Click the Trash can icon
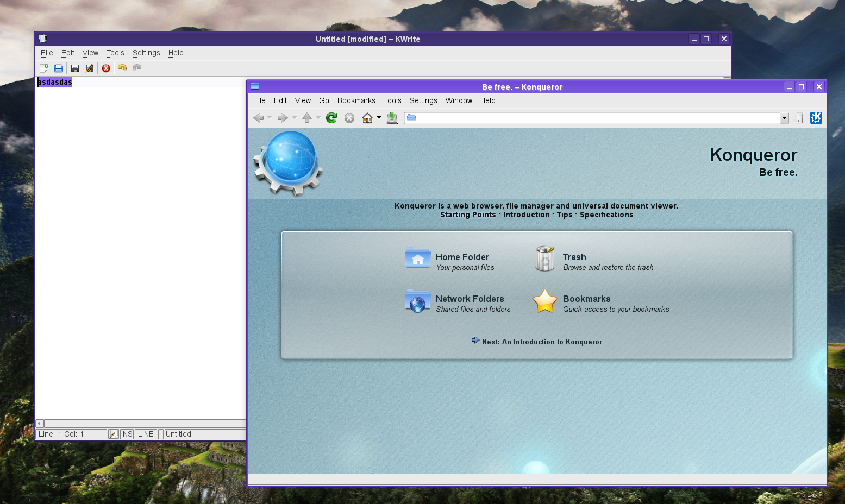The width and height of the screenshot is (845, 504). (545, 259)
